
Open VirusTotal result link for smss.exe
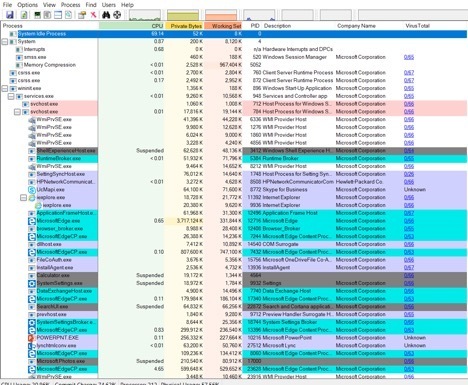409,57
